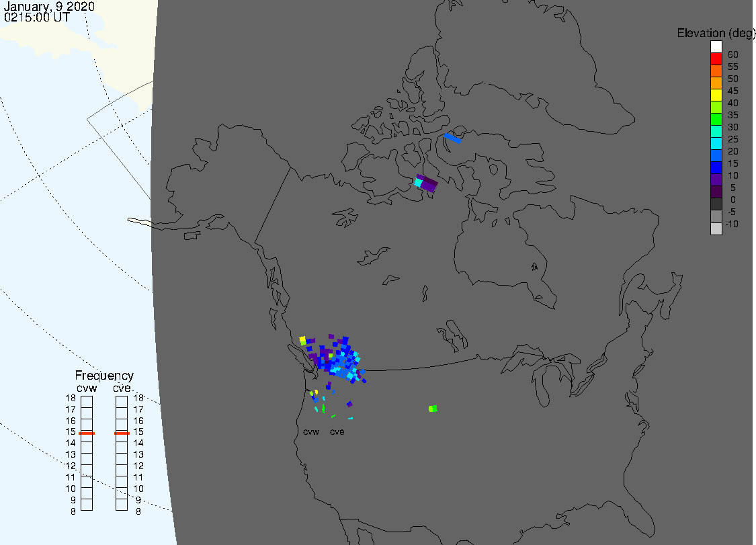Image resolution: width=756 pixels, height=545 pixels.
Task: Click the "30" label on elevation legend
Action: point(733,127)
